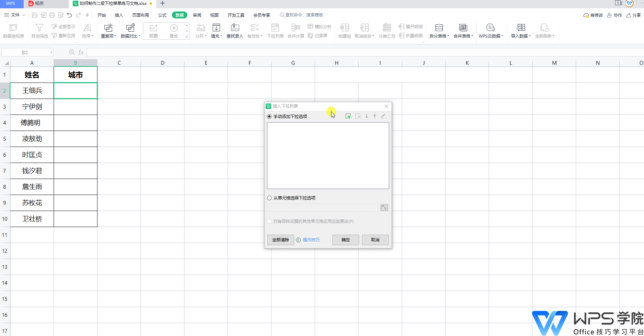644x336 pixels.
Task: Click the 拆分表格 split table icon
Action: (439, 28)
